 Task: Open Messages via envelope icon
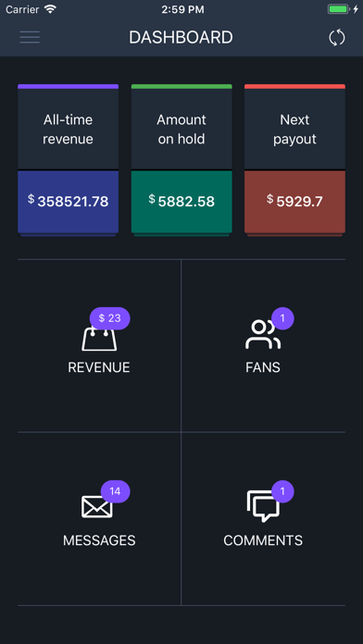coord(97,507)
